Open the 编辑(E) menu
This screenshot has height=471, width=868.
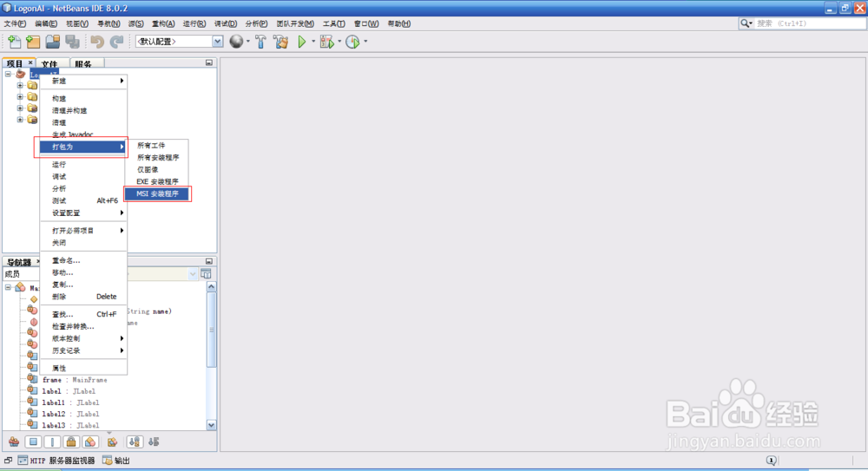coord(46,23)
